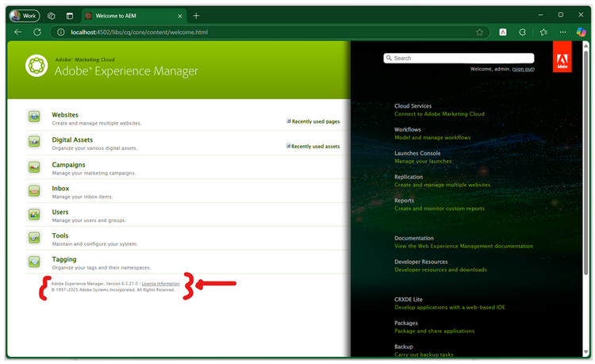This screenshot has height=364, width=595.
Task: Open the Users link
Action: click(x=60, y=212)
